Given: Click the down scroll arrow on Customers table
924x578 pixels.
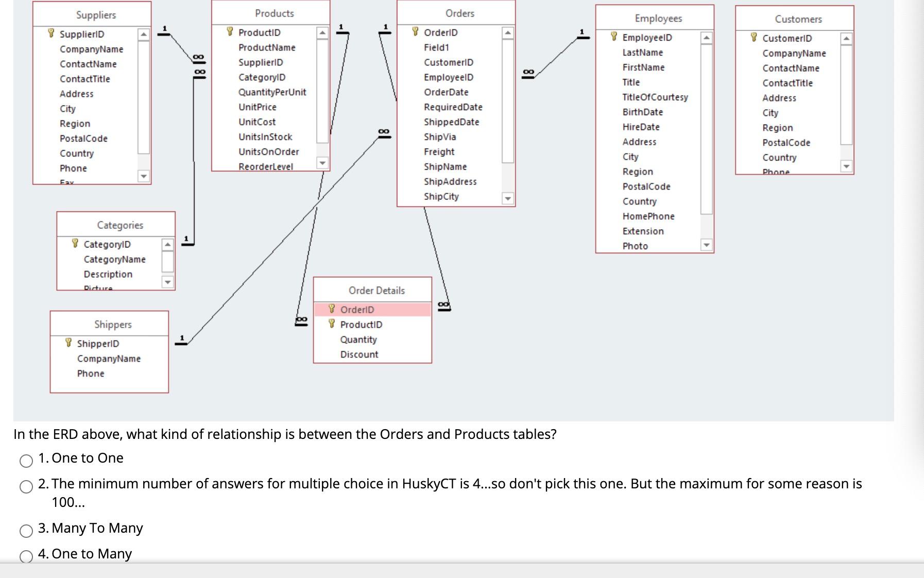Looking at the screenshot, I should click(847, 166).
